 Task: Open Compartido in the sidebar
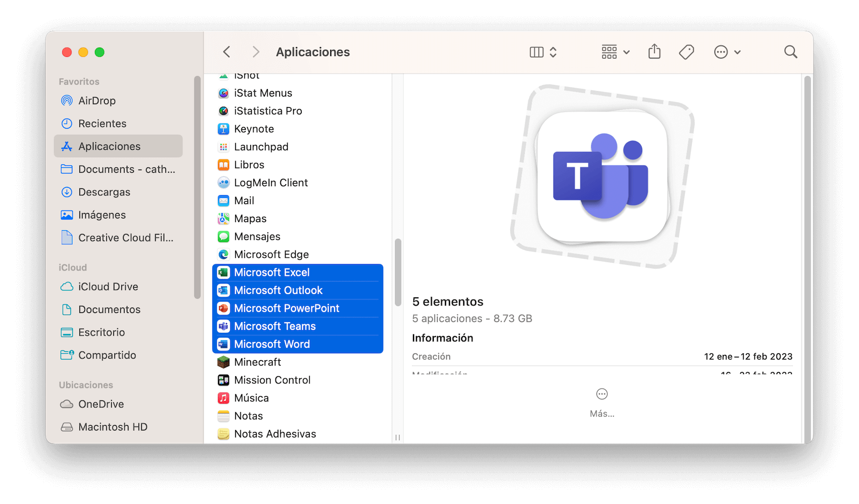118,355
